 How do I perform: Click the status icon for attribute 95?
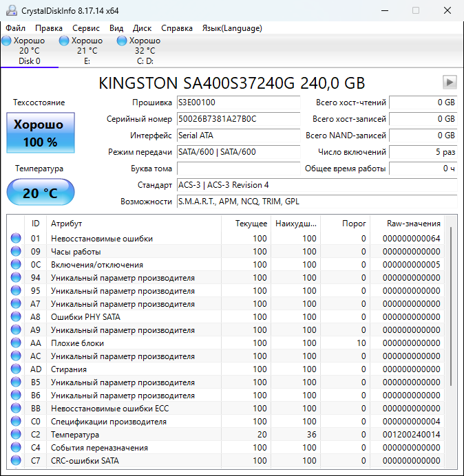[x=16, y=290]
